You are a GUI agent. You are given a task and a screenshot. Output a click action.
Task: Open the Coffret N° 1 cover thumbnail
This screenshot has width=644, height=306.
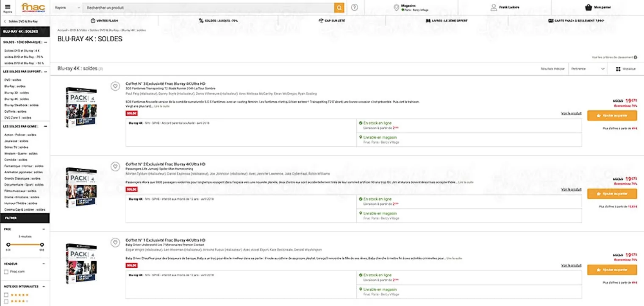[81, 264]
